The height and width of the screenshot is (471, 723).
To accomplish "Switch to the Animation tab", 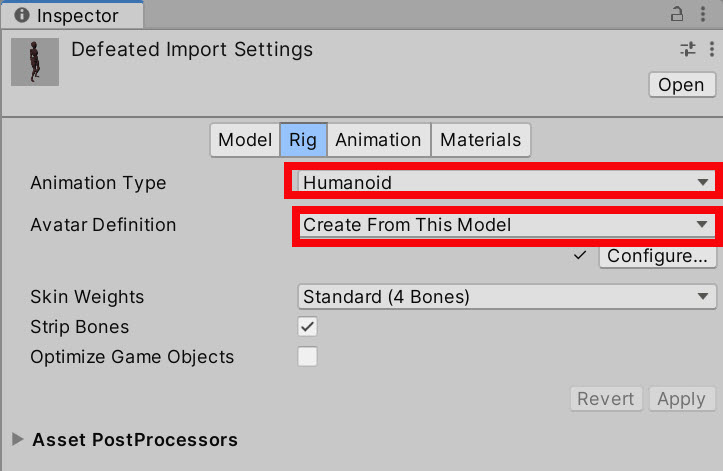I will (379, 140).
